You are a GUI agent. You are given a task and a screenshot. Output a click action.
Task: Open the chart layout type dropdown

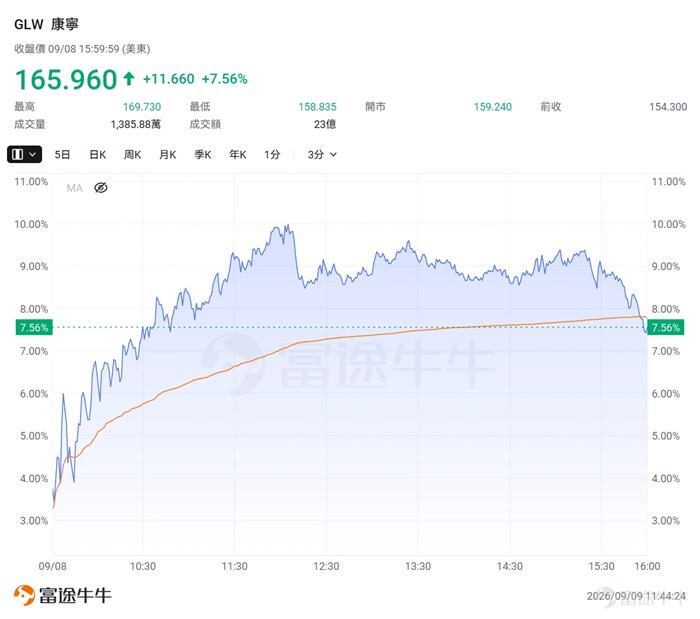[25, 154]
